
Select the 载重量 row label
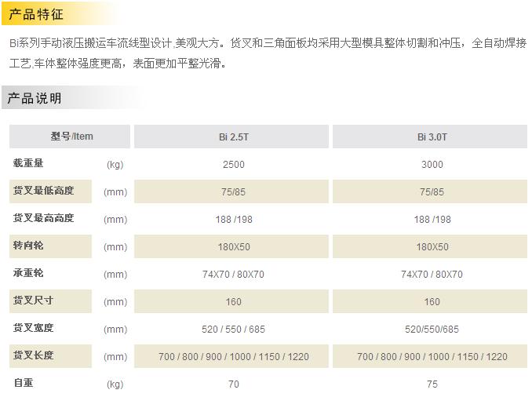click(x=28, y=163)
